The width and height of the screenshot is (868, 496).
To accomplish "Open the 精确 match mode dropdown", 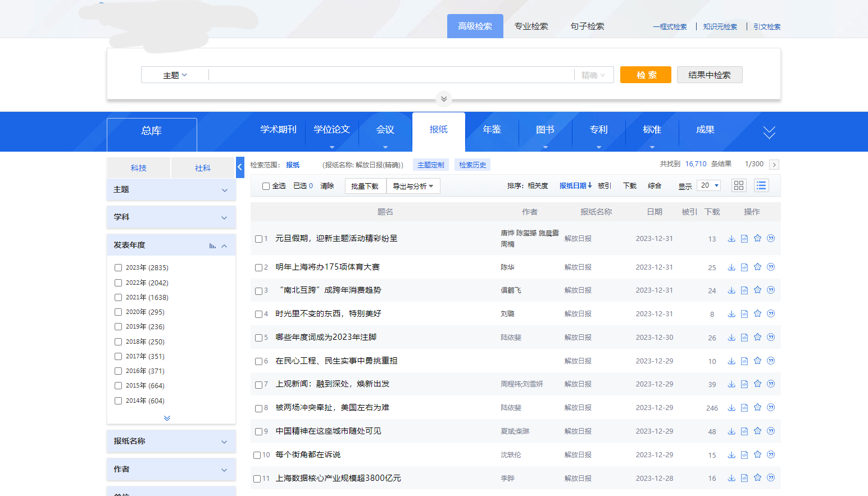I will coord(593,75).
